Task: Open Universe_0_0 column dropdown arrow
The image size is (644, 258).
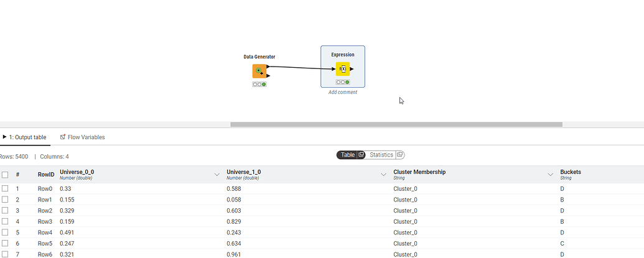Action: [x=217, y=175]
